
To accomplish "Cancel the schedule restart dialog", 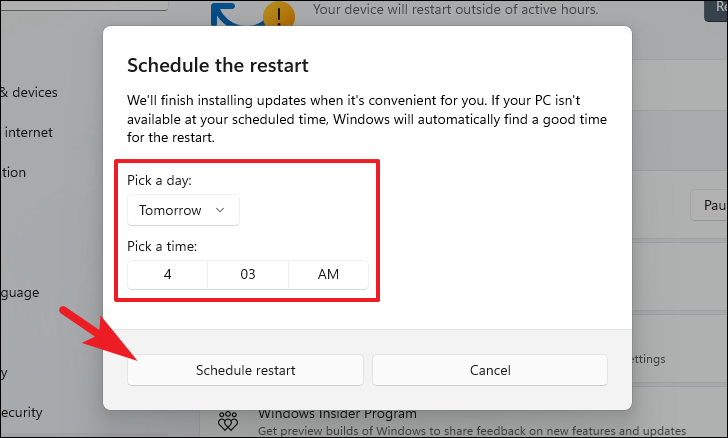I will [x=490, y=370].
